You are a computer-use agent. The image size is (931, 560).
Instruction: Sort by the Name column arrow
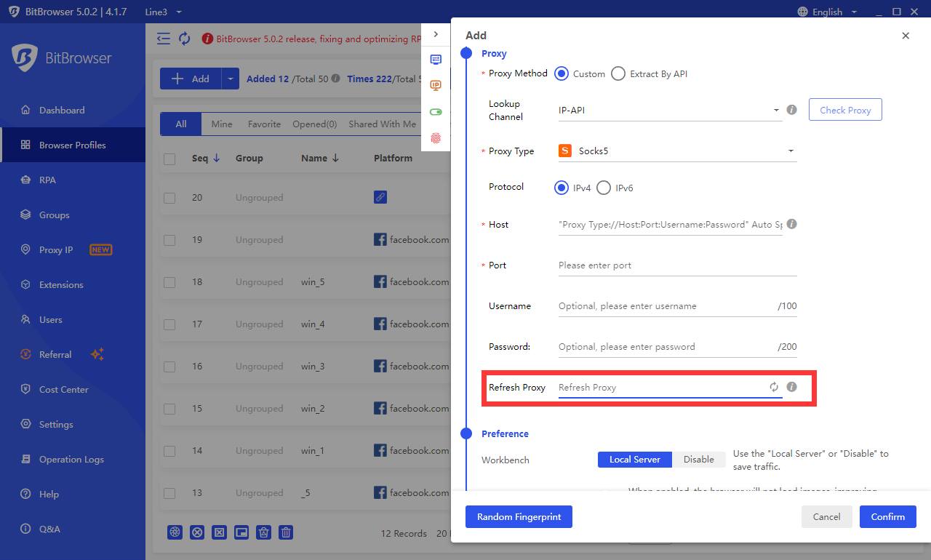(x=335, y=158)
